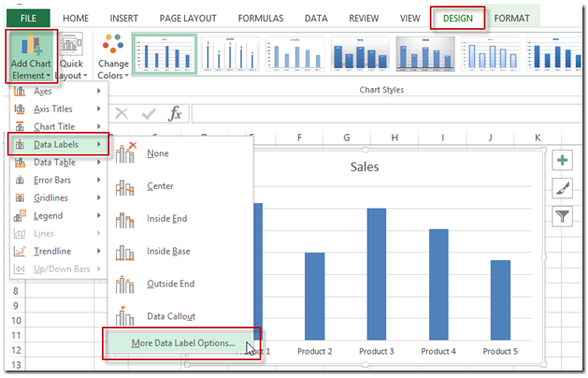Image resolution: width=588 pixels, height=378 pixels.
Task: Click the Insert Function fx icon
Action: point(174,114)
